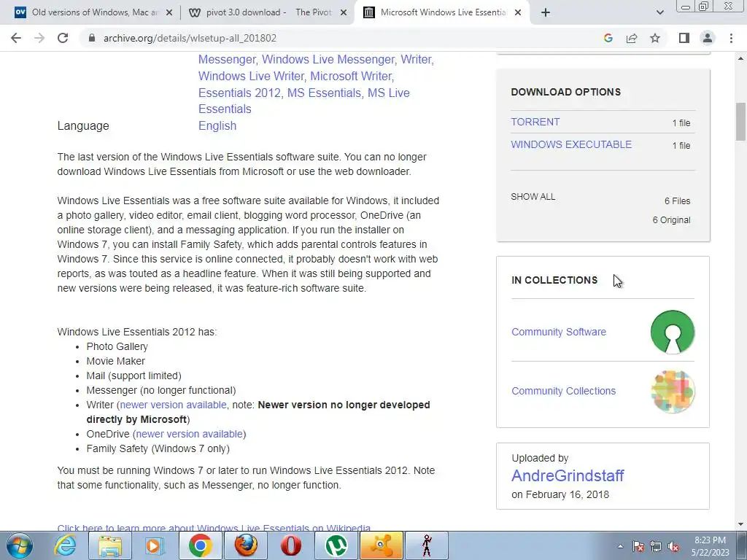Open Writer newer version available link

[173, 405]
